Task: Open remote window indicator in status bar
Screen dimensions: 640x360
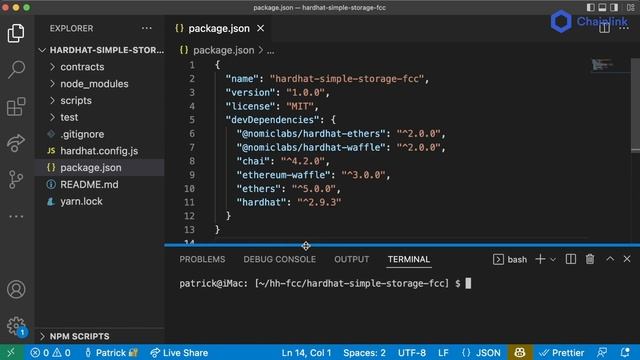Action: 11,352
